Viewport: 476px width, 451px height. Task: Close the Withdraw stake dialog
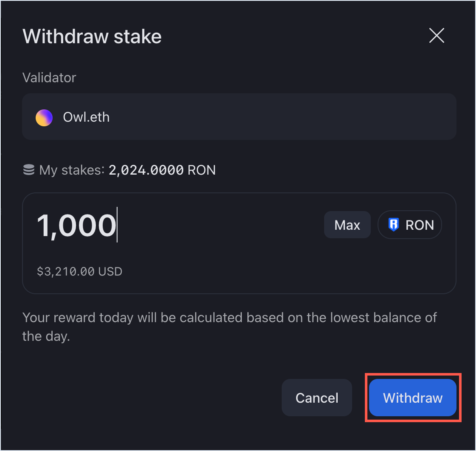click(x=437, y=36)
